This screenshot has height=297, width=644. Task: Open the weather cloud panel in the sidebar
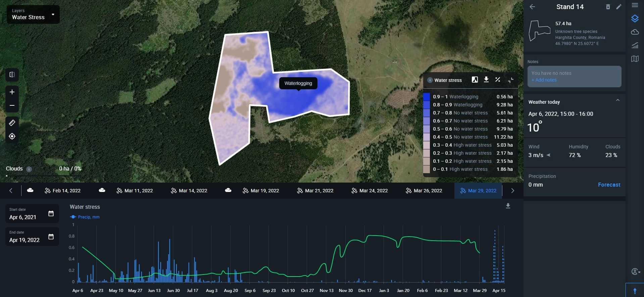[635, 32]
